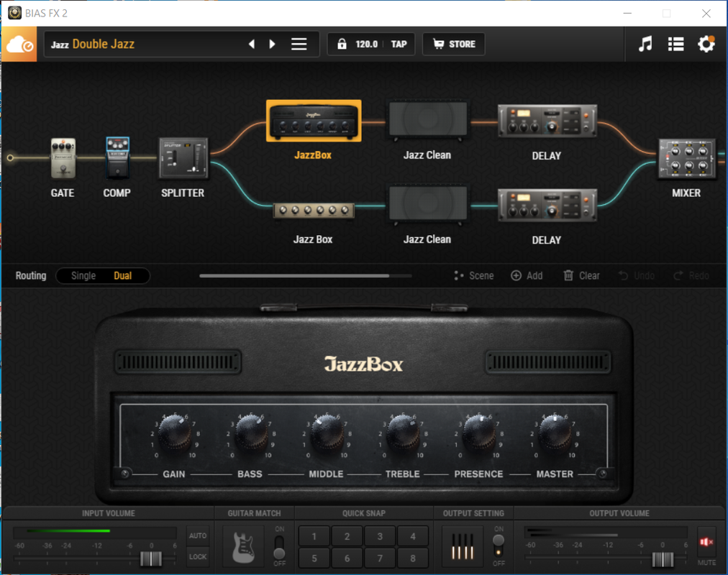Click the Undo button
The image size is (728, 575).
coord(637,275)
